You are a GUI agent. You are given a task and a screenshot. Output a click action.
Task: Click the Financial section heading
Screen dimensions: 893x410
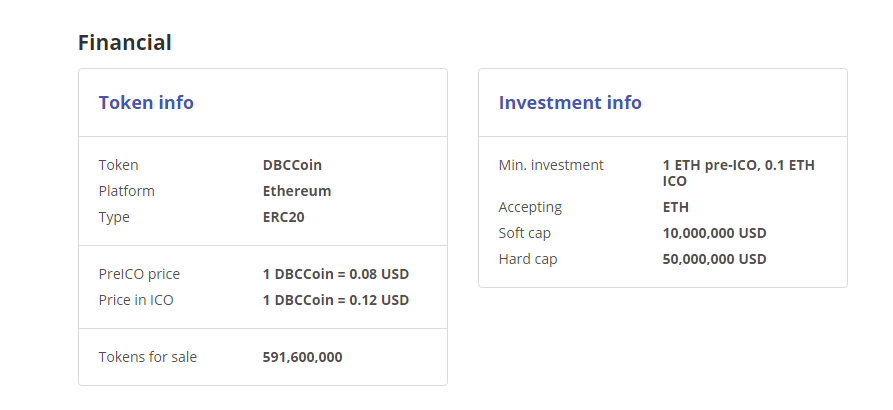pyautogui.click(x=125, y=43)
